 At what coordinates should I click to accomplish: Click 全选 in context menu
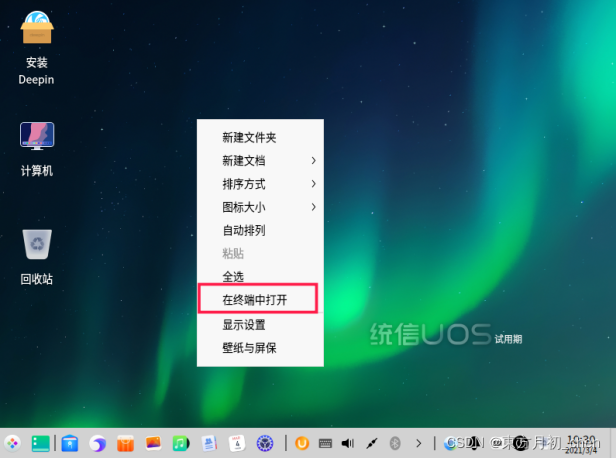point(260,277)
